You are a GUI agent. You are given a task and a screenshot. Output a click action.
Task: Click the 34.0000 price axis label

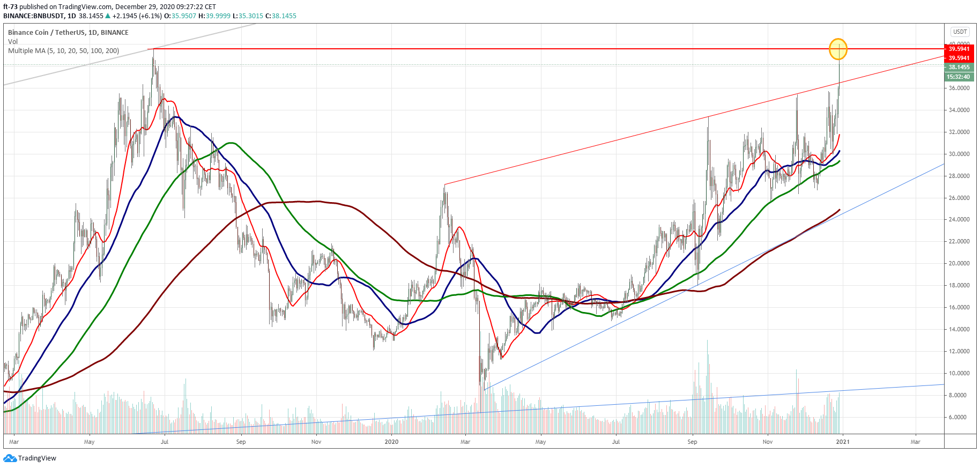(x=959, y=110)
